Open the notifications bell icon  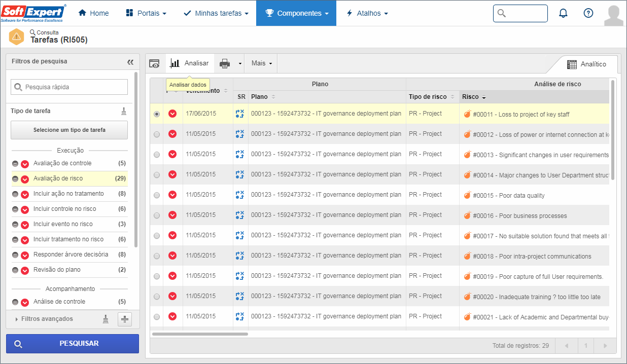[563, 13]
